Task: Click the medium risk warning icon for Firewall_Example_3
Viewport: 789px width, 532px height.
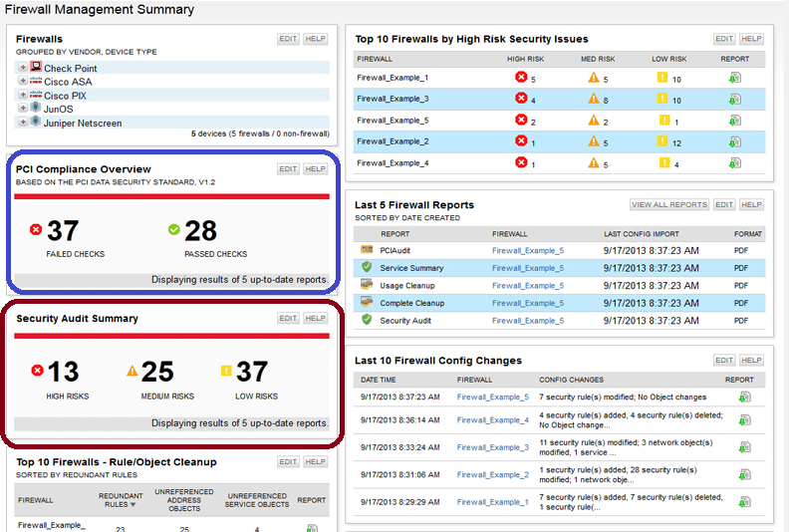Action: coord(594,99)
